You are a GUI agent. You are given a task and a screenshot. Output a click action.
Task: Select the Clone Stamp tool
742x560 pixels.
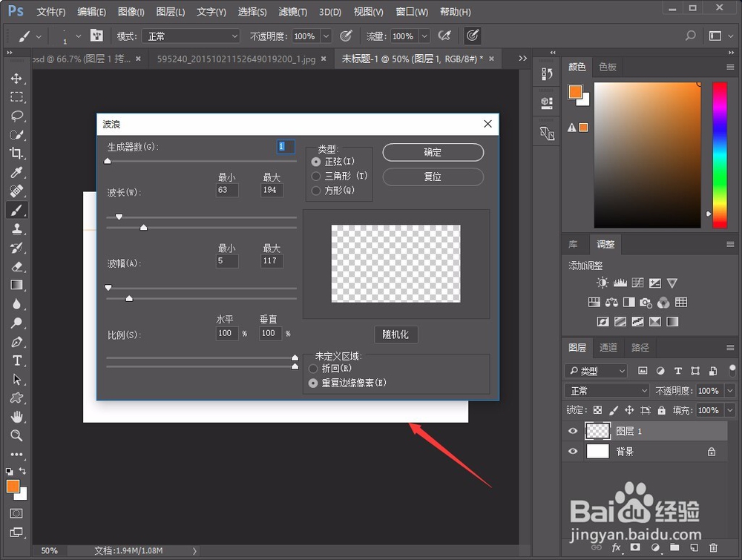point(16,229)
